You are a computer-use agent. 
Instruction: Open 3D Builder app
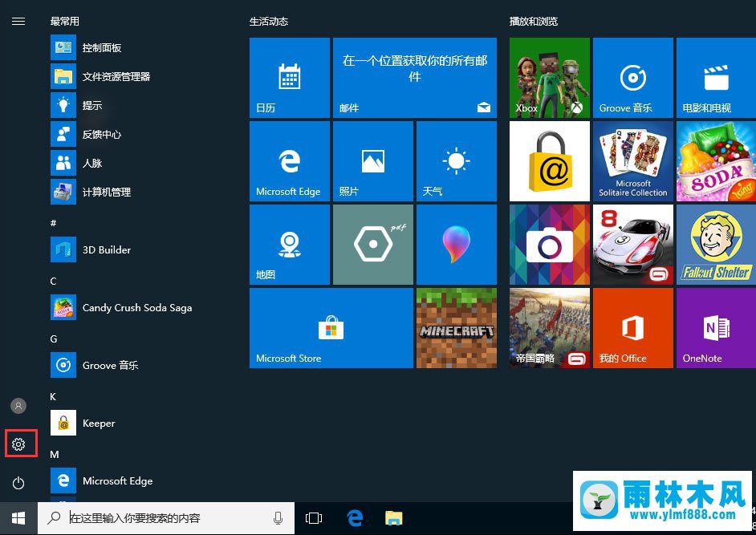tap(91, 249)
